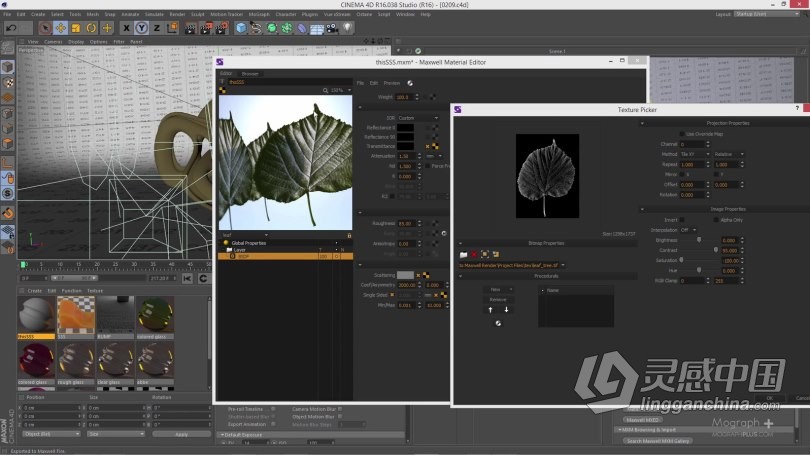The image size is (810, 455).
Task: Click the Transmittance texture checker icon
Action: point(435,147)
